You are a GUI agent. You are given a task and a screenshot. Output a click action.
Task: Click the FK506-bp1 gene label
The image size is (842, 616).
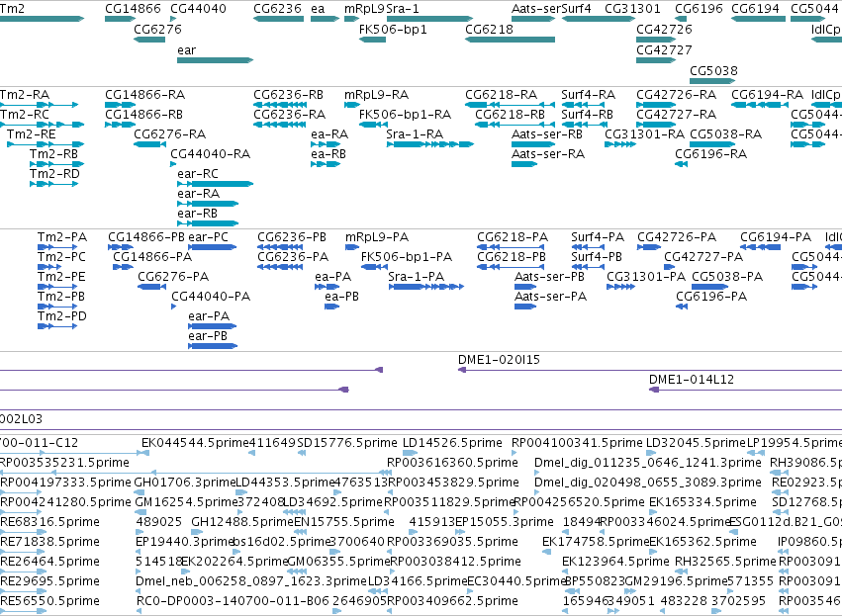pos(393,29)
